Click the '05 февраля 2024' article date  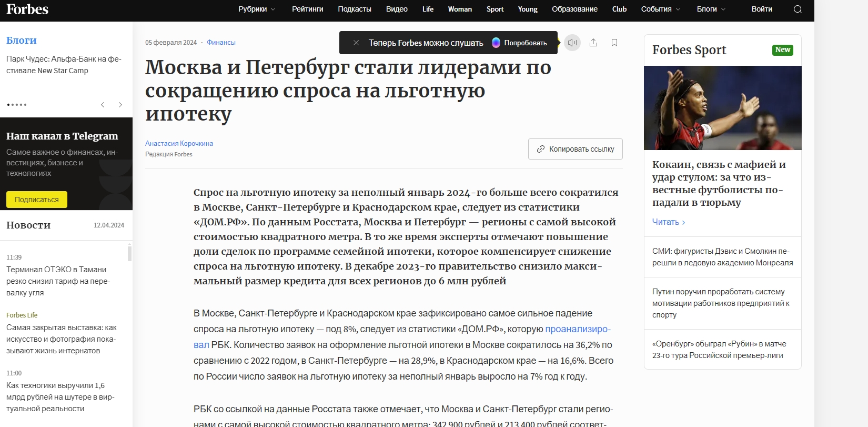point(171,43)
